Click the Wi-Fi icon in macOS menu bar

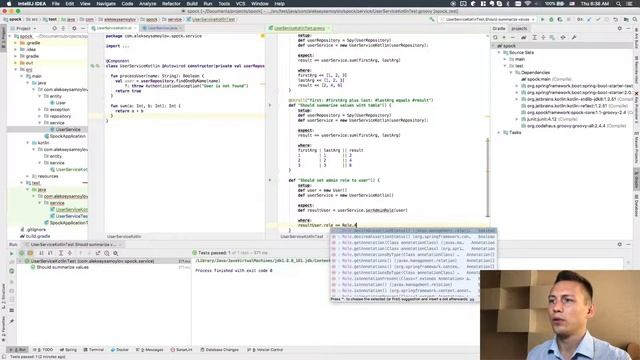(527, 4)
